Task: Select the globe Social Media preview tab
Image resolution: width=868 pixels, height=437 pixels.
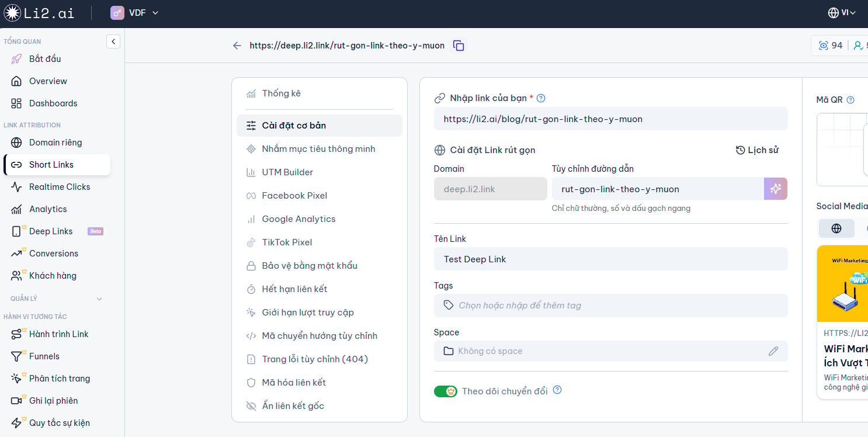Action: click(x=836, y=228)
